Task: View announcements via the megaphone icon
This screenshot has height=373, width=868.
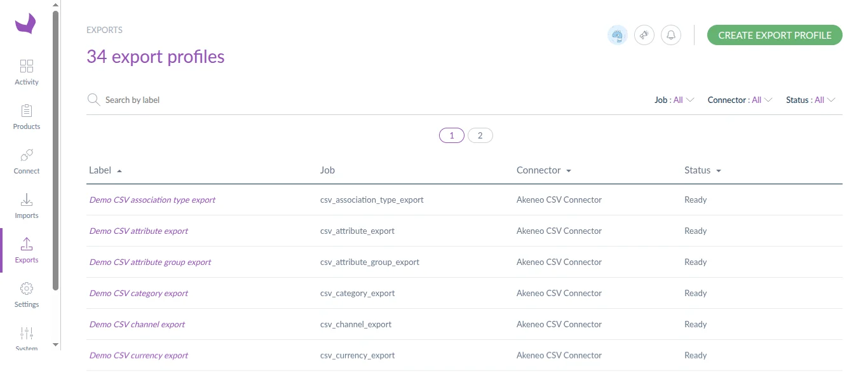Action: (x=644, y=35)
